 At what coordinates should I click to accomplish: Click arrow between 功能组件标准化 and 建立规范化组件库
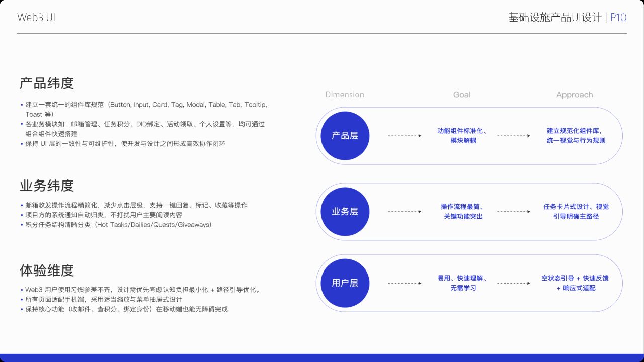514,136
